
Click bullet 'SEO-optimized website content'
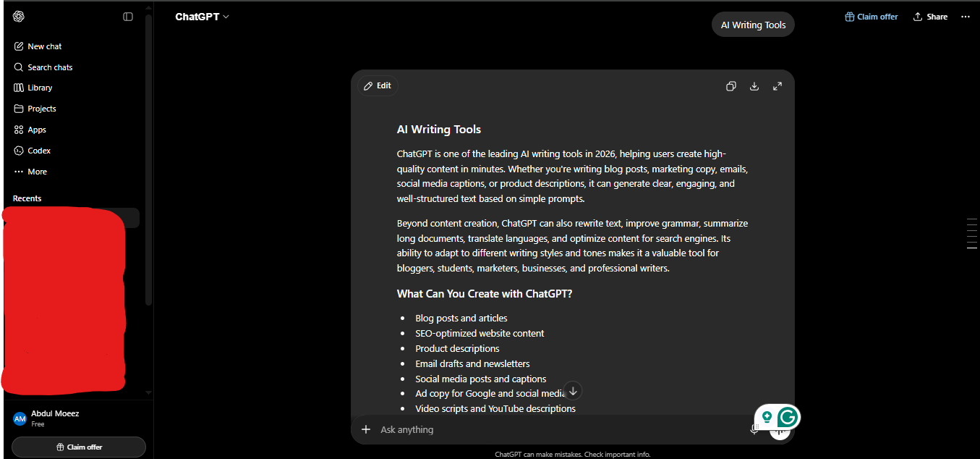click(x=480, y=333)
